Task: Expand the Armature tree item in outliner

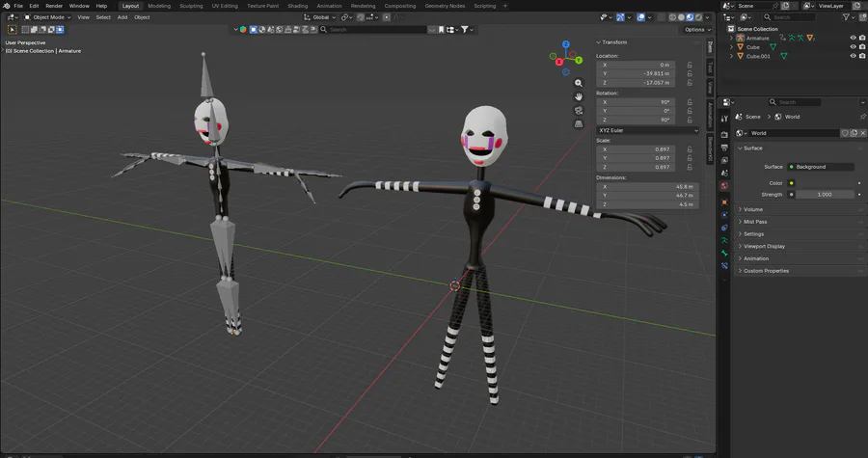Action: click(731, 39)
